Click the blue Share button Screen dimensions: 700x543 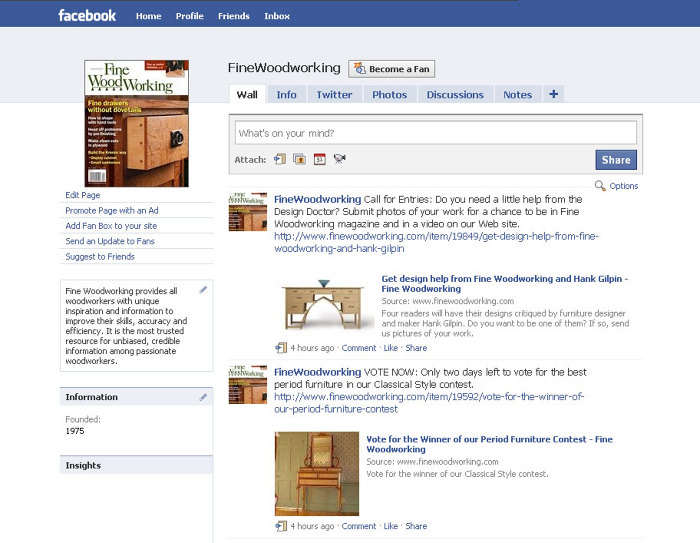[x=616, y=160]
